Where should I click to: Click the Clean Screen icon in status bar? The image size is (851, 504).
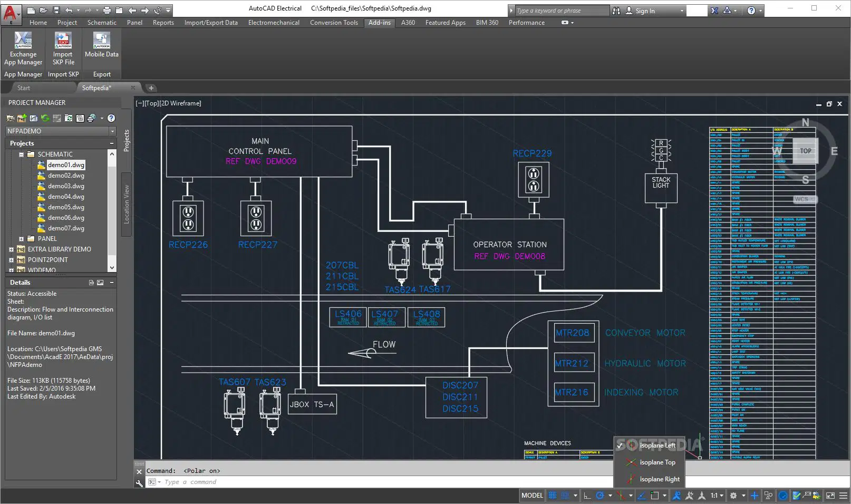(x=830, y=496)
